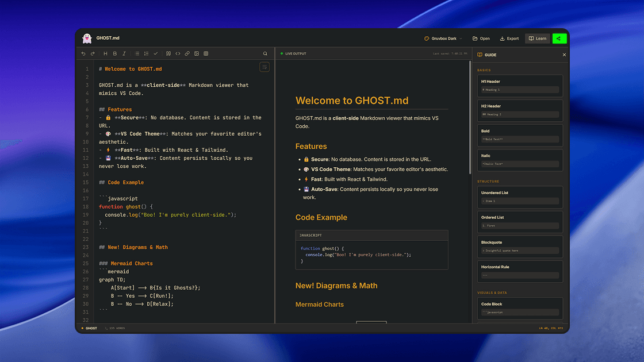Image resolution: width=644 pixels, height=362 pixels.
Task: Click the redo arrow in the editor toolbar
Action: coord(93,54)
